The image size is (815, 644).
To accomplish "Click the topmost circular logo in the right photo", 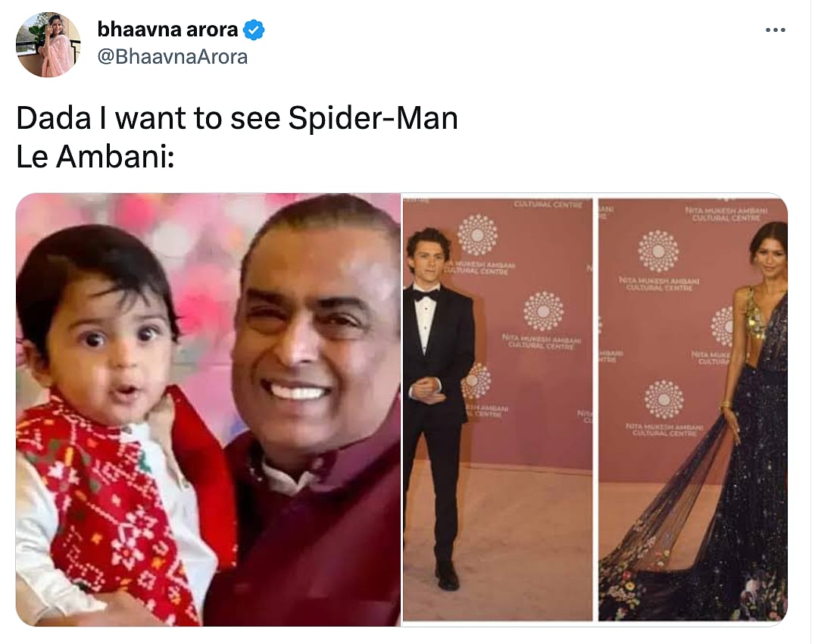I will tap(657, 250).
